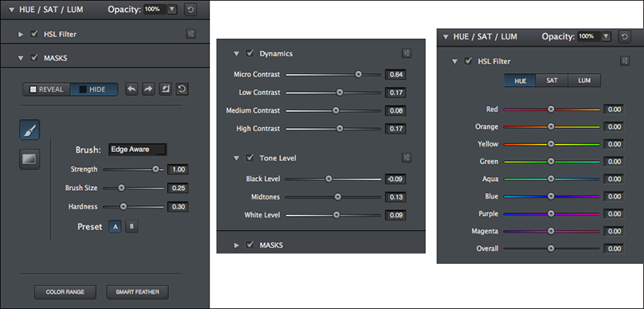This screenshot has width=644, height=309.
Task: Switch mask mode to HIDE
Action: pos(94,89)
